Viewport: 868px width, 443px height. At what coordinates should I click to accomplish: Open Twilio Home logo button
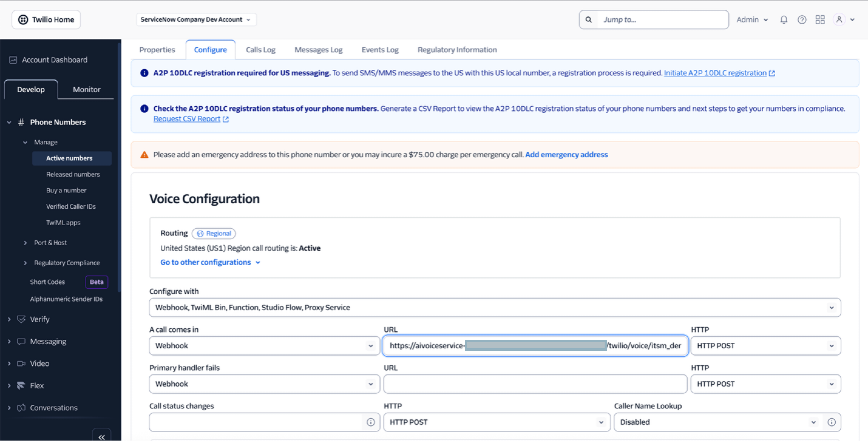[x=46, y=20]
